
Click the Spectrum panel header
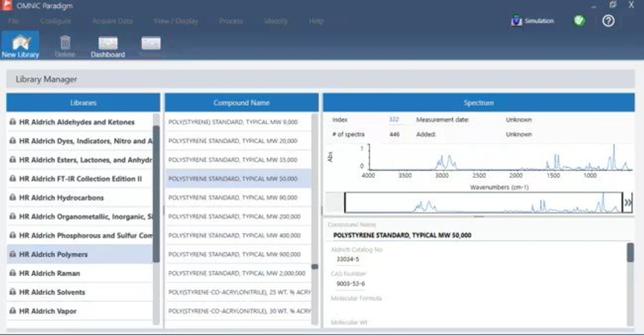click(x=479, y=102)
